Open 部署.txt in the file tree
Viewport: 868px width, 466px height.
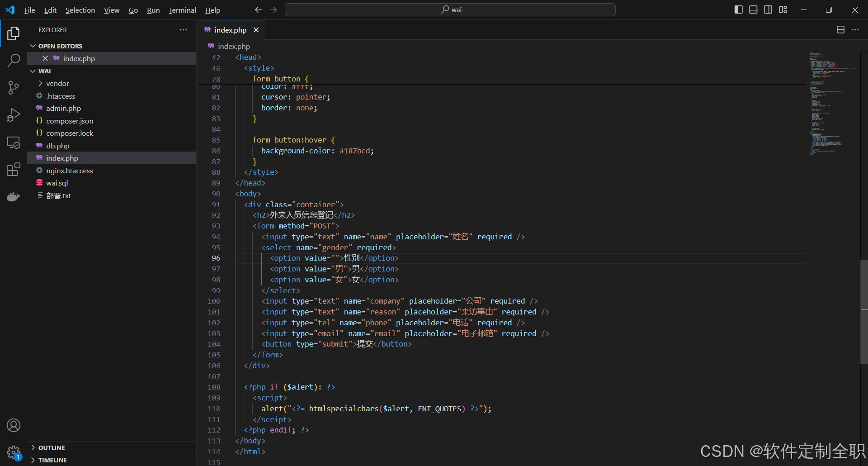(112, 195)
